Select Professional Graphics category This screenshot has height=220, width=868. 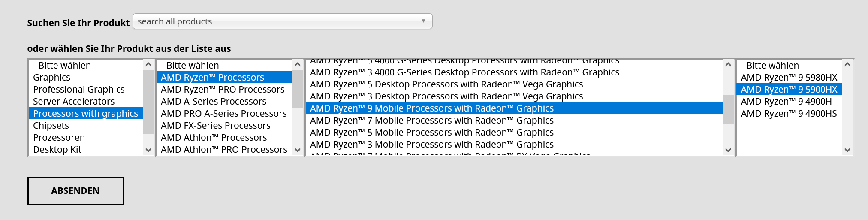86,89
